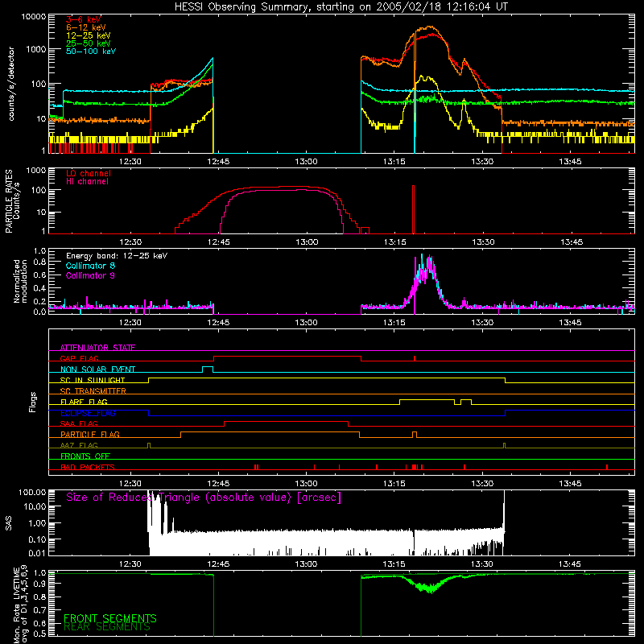Click the narrow red LO channel spike near 13:18
The height and width of the screenshot is (644, 644).
(413, 209)
